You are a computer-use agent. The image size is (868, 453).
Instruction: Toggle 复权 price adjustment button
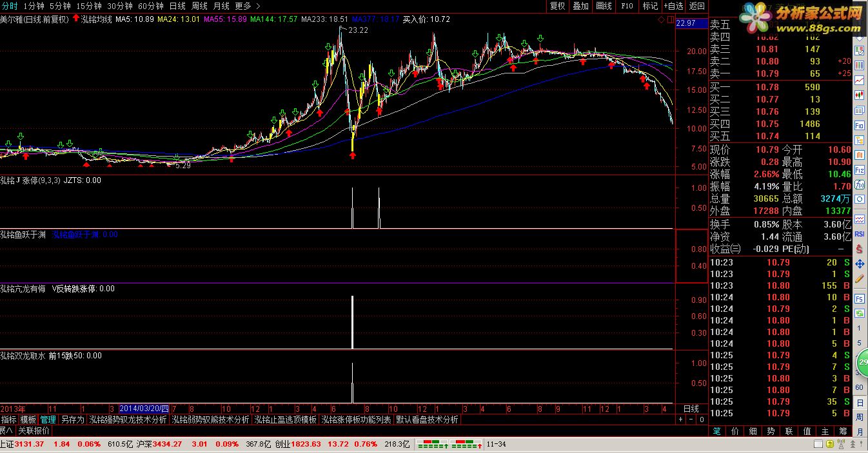558,6
